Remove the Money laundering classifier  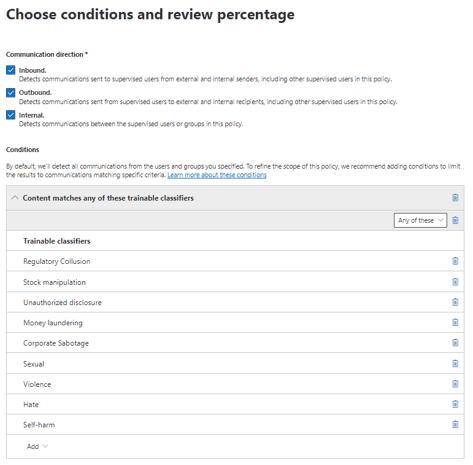point(455,322)
